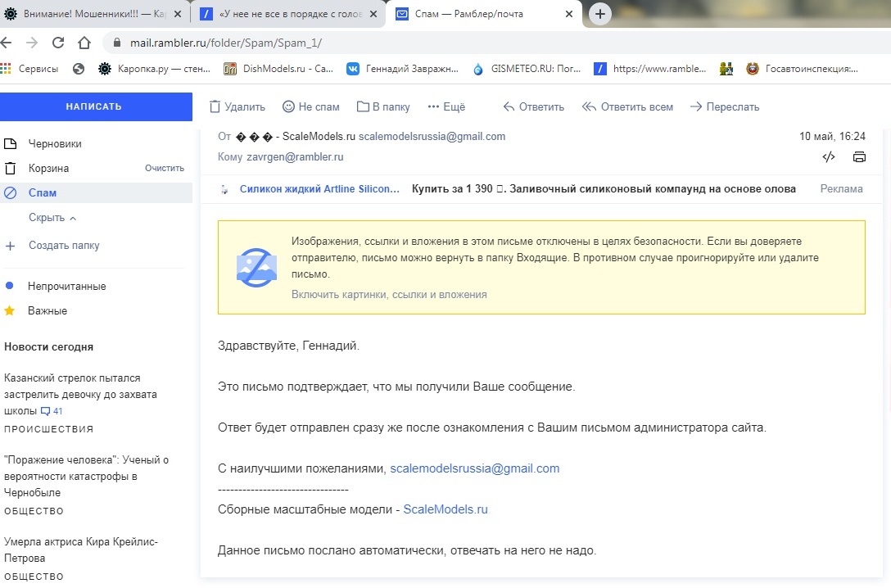The height and width of the screenshot is (588, 891).
Task: Click Ответить всем to reply all
Action: (627, 106)
